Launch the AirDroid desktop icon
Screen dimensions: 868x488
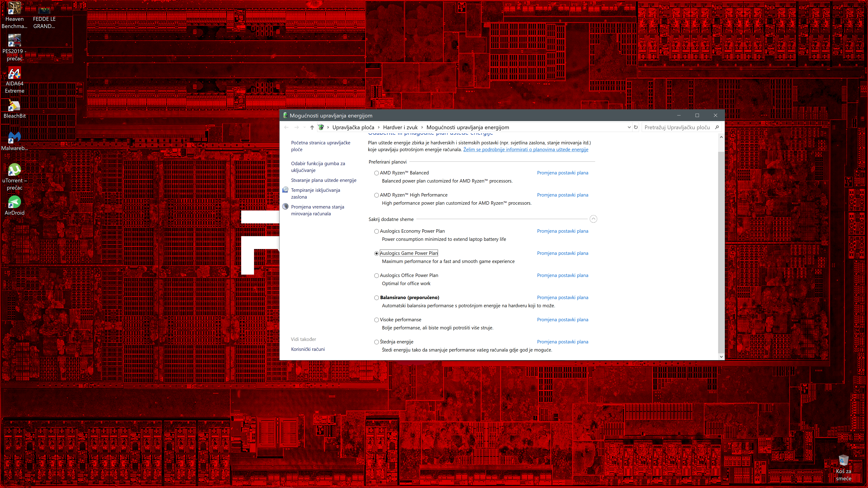click(14, 202)
